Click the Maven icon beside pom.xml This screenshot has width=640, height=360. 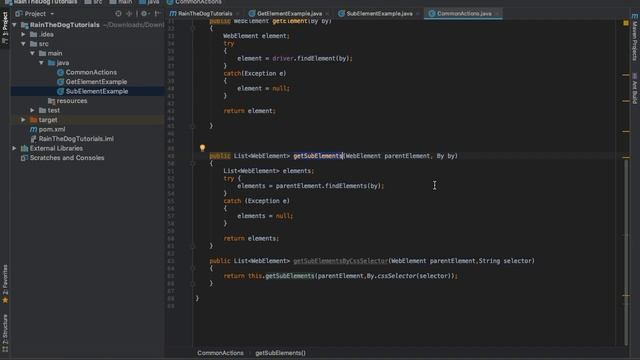tap(33, 129)
